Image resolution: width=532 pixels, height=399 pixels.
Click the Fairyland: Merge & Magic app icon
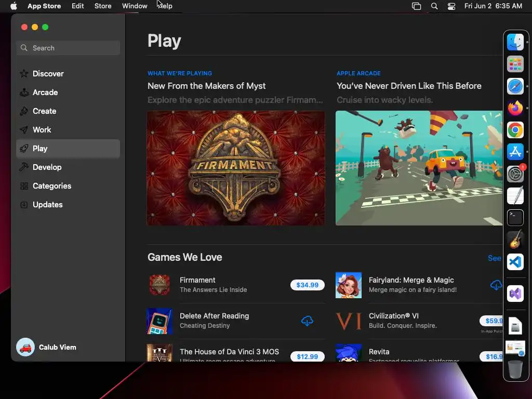click(x=349, y=285)
